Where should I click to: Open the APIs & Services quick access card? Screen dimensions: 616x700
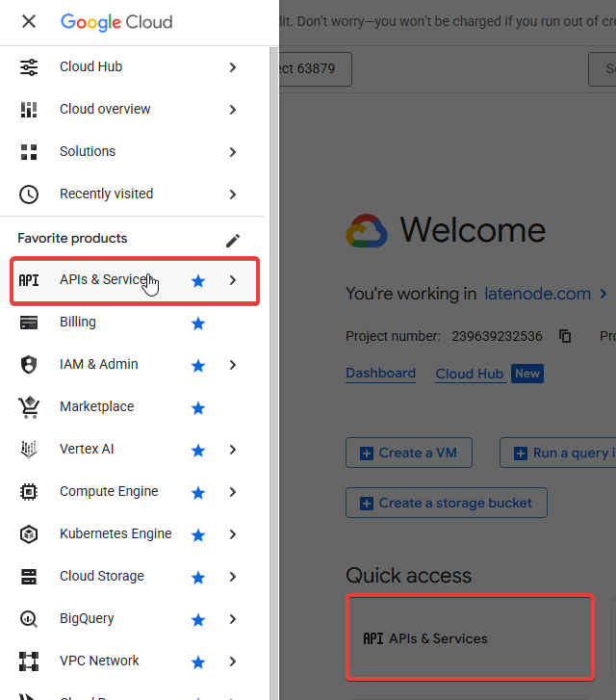click(470, 638)
